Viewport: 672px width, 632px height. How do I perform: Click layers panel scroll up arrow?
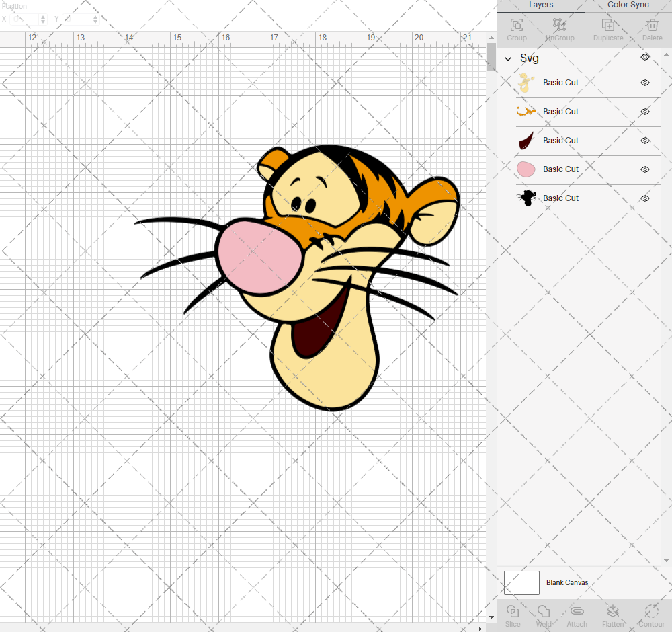tap(666, 54)
